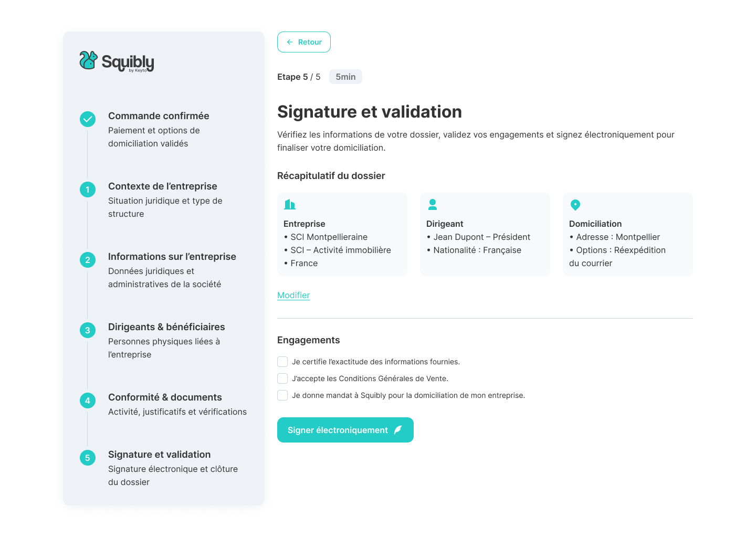Accept the Conditions Générales de Vente checkbox
Image resolution: width=756 pixels, height=537 pixels.
click(x=282, y=378)
